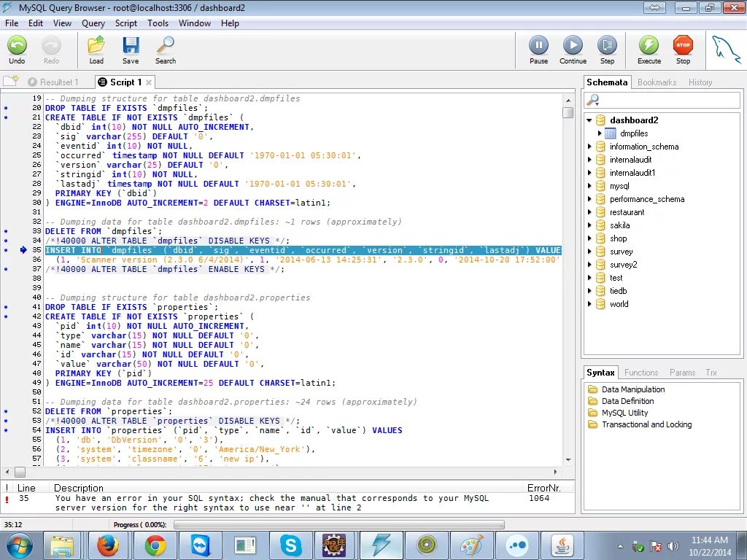747x560 pixels.
Task: Click the selected INSERT INTO line 35
Action: [303, 250]
